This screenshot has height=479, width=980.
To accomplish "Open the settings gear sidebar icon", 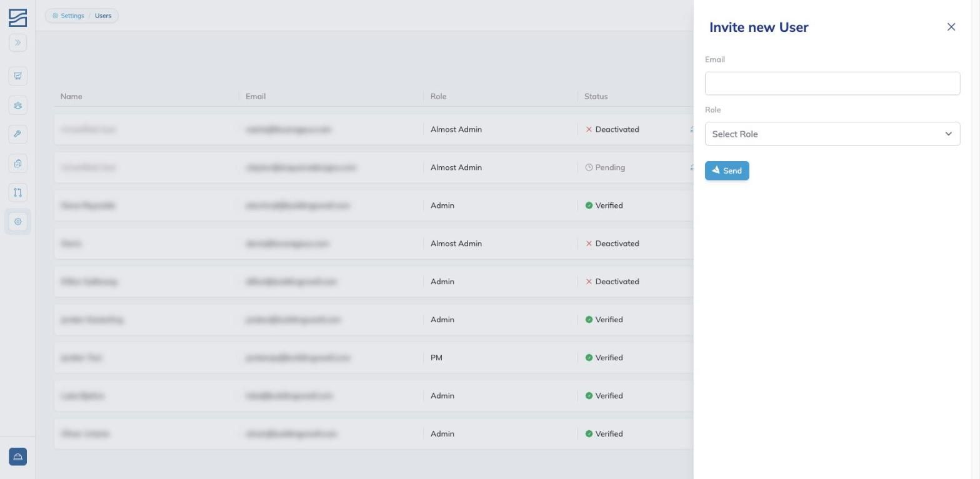I will coord(17,222).
